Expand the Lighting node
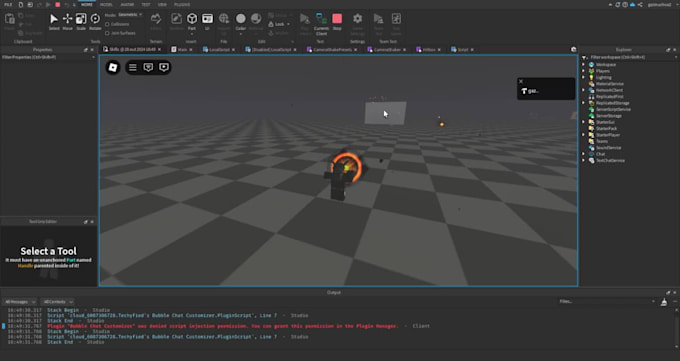 (583, 77)
